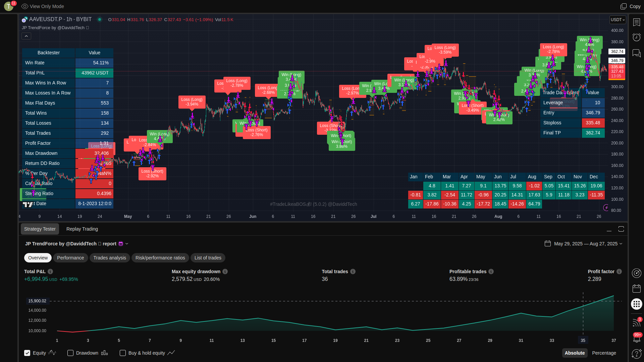Viewport: 644px width, 362px height.
Task: Click the date range calendar icon
Action: pyautogui.click(x=548, y=244)
